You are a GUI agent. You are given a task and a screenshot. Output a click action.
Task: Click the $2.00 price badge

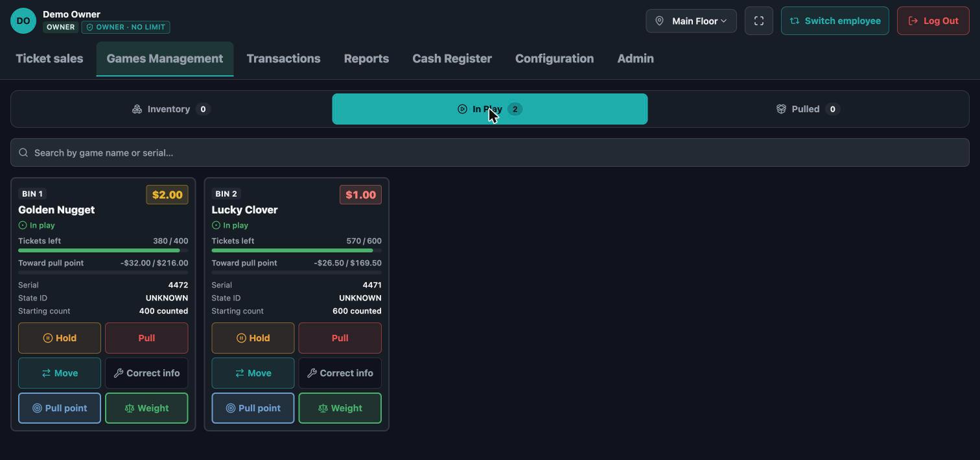click(167, 195)
